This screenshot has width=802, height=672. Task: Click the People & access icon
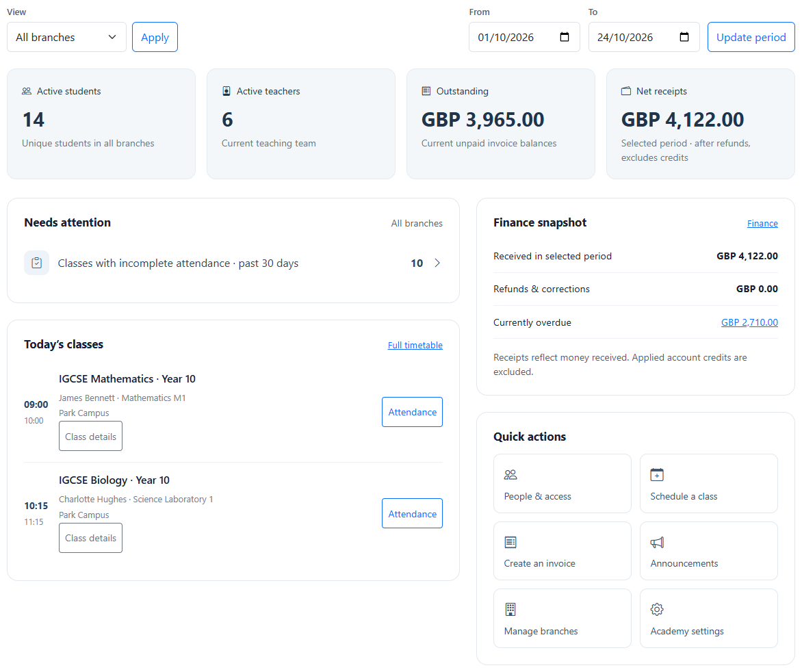point(510,475)
